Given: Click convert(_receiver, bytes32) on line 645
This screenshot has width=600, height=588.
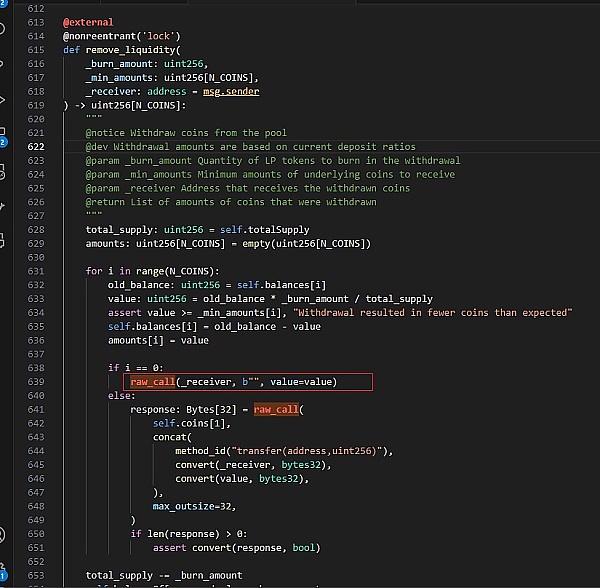Looking at the screenshot, I should [251, 465].
